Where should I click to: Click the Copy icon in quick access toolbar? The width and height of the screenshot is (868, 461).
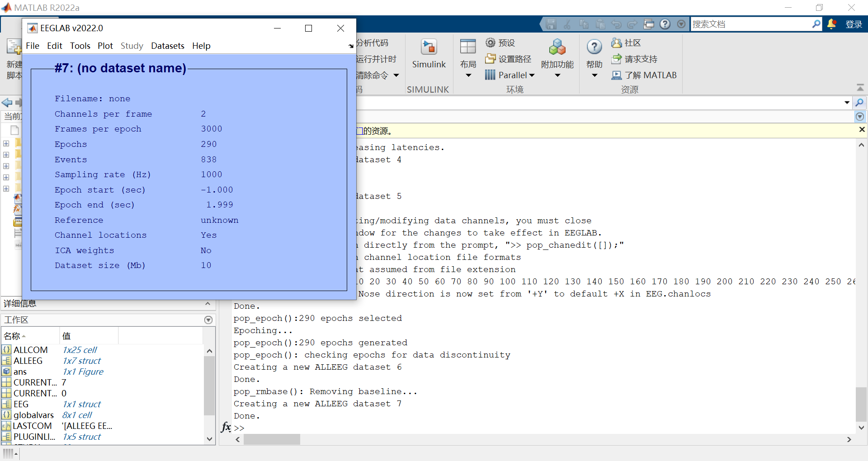(x=584, y=24)
